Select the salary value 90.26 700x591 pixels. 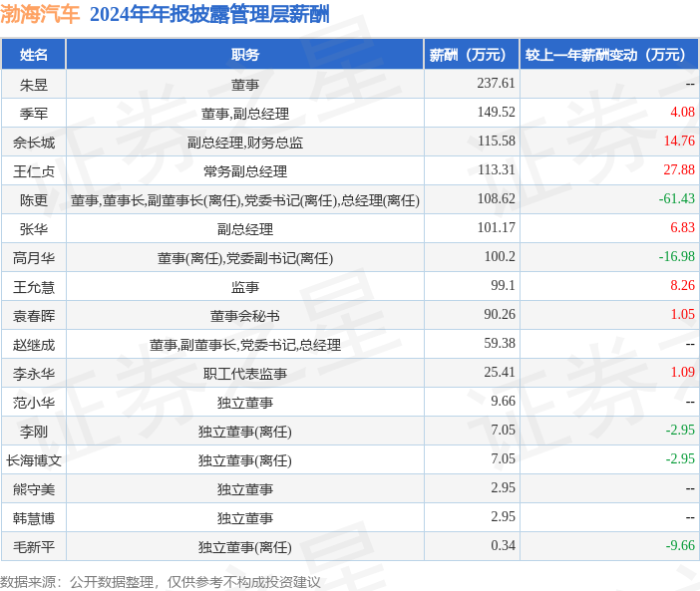point(500,315)
